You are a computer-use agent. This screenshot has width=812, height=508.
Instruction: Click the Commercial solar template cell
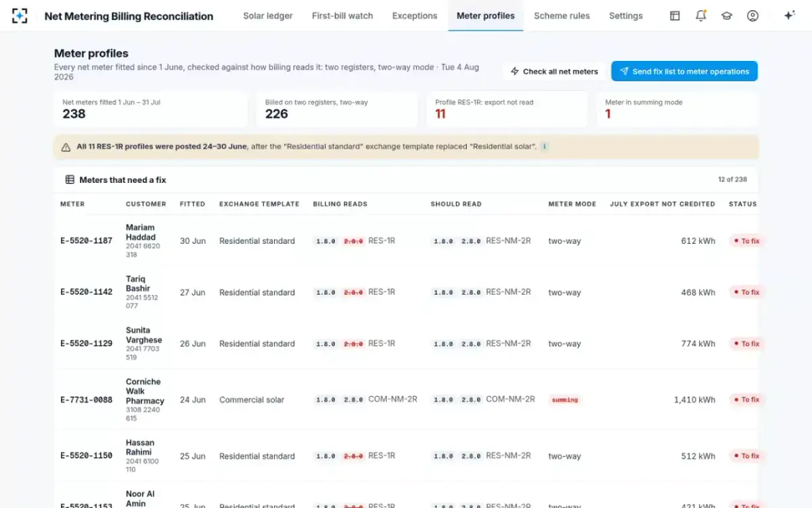tap(252, 400)
